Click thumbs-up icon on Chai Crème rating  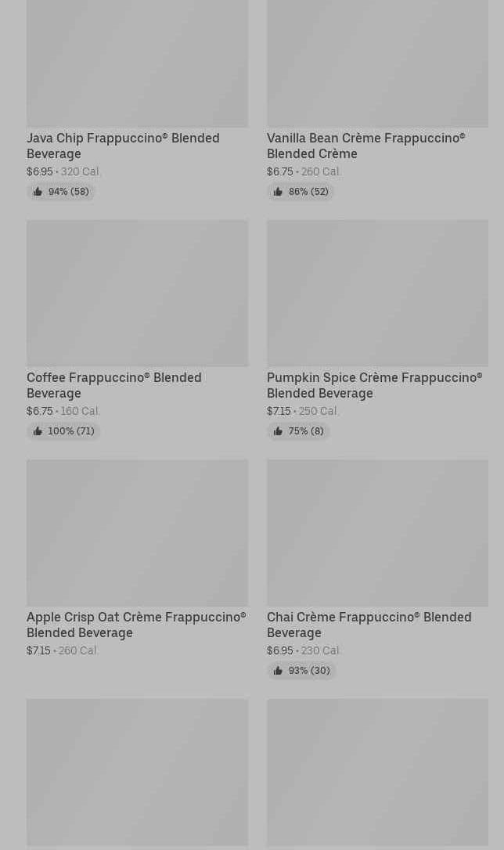tap(278, 671)
